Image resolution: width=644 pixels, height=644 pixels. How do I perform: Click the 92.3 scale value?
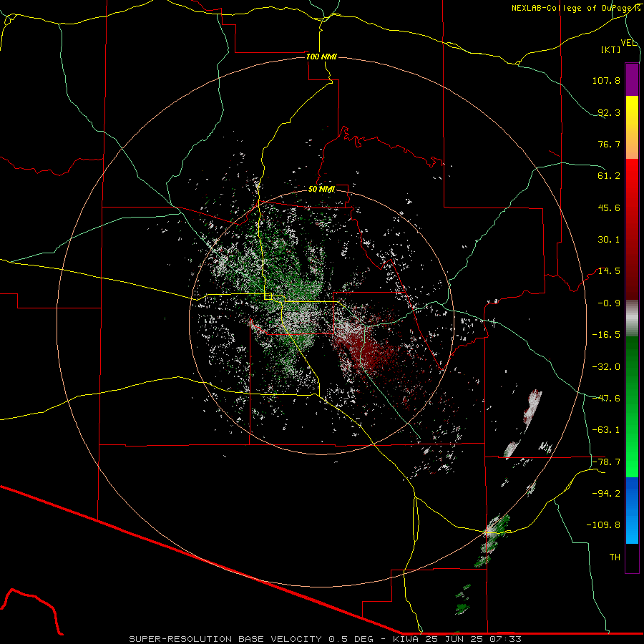[x=609, y=112]
